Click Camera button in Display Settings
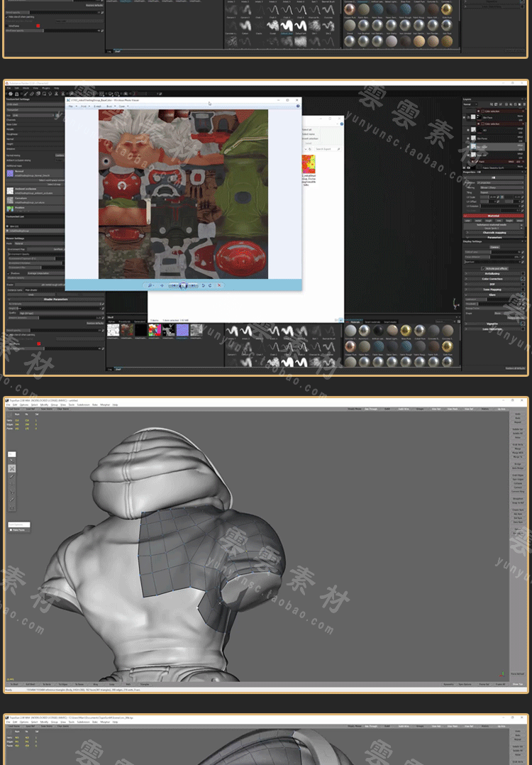The height and width of the screenshot is (765, 532). 494,247
